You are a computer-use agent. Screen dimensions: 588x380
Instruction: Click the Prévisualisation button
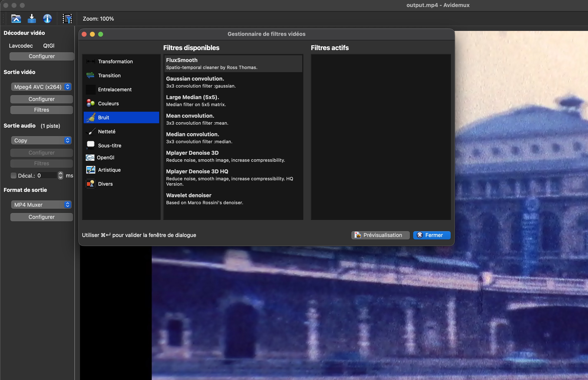click(380, 235)
